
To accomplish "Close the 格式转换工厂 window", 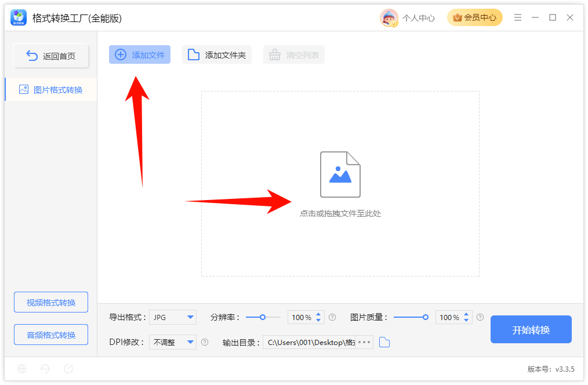I will 570,17.
